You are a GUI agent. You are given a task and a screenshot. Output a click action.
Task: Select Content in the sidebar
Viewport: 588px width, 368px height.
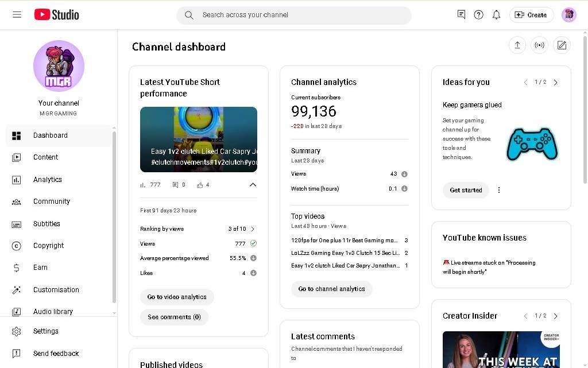click(x=45, y=157)
